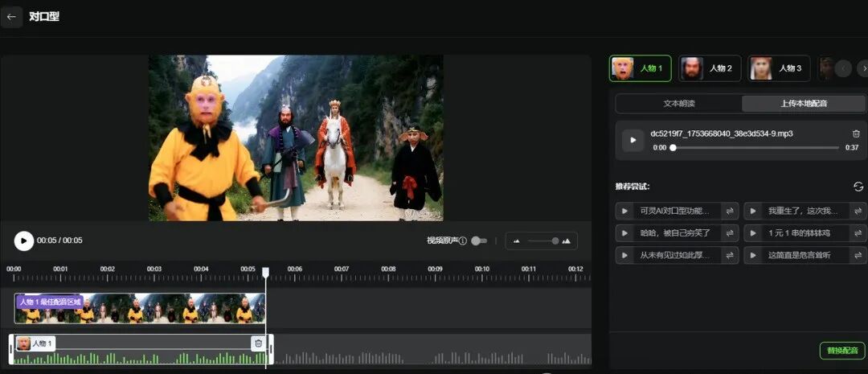868x374 pixels.
Task: Switch to the 上传本地配音 tab
Action: pos(803,104)
